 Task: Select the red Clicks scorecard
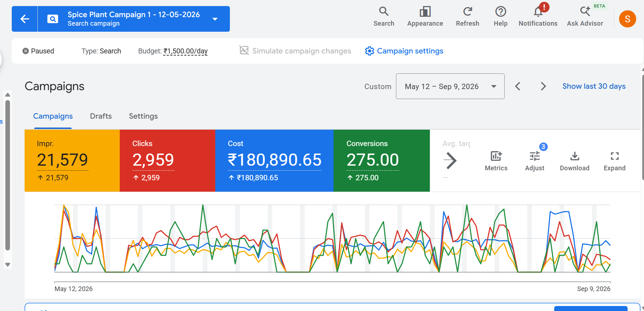click(167, 161)
